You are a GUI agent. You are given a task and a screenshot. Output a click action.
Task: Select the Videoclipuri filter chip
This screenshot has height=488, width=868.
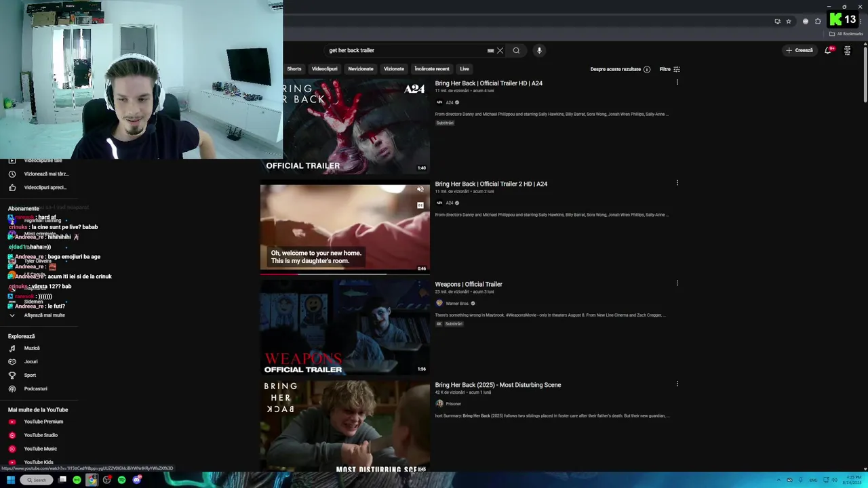(324, 68)
